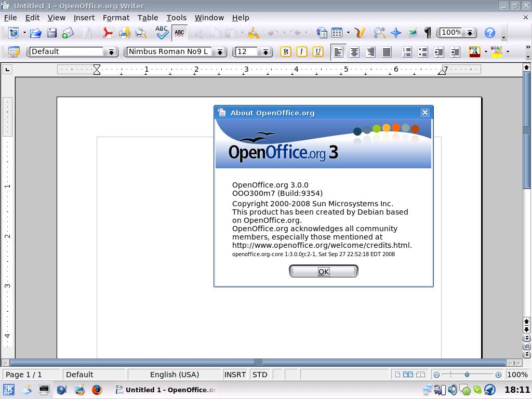Image resolution: width=532 pixels, height=399 pixels.
Task: Increase paragraph indent icon
Action: tap(455, 52)
